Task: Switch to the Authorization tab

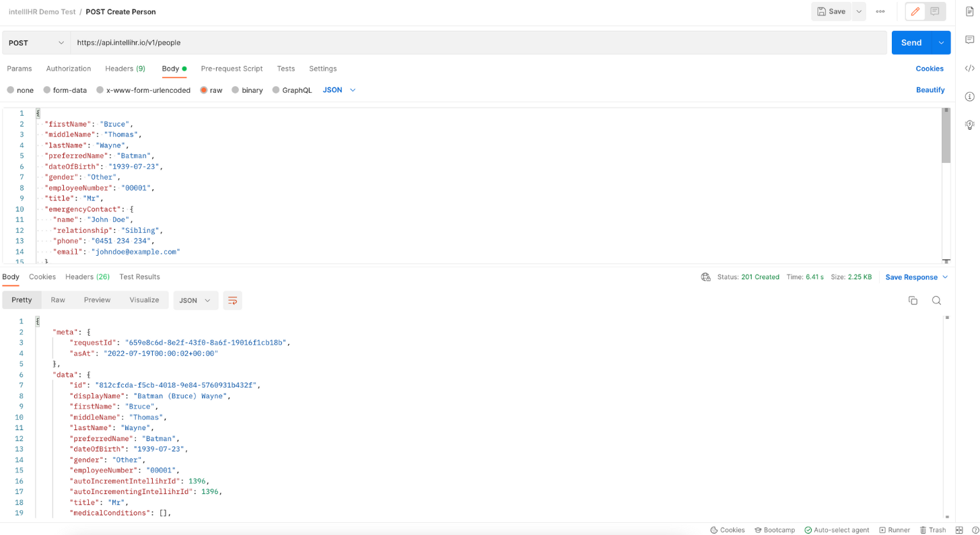Action: pos(69,69)
